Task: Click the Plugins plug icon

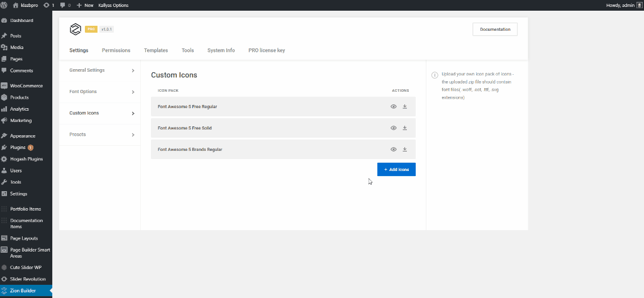Action: [4, 147]
